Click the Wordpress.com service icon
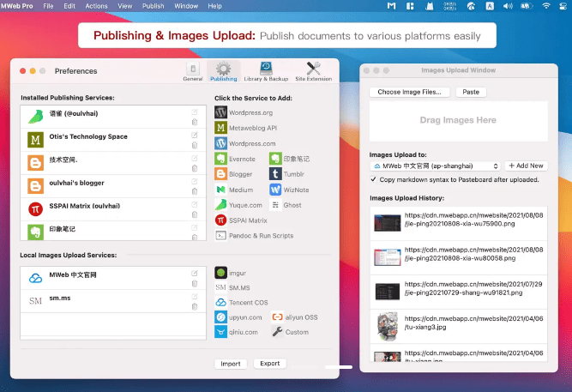 coord(220,143)
